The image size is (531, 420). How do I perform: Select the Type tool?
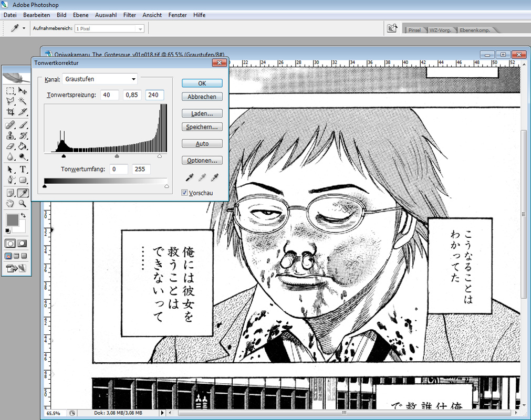pos(23,169)
